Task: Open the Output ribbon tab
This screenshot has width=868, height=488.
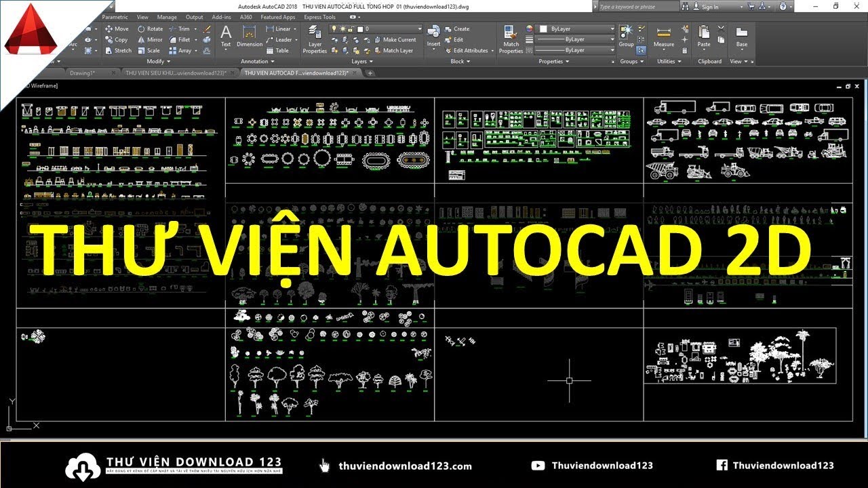Action: click(x=195, y=17)
